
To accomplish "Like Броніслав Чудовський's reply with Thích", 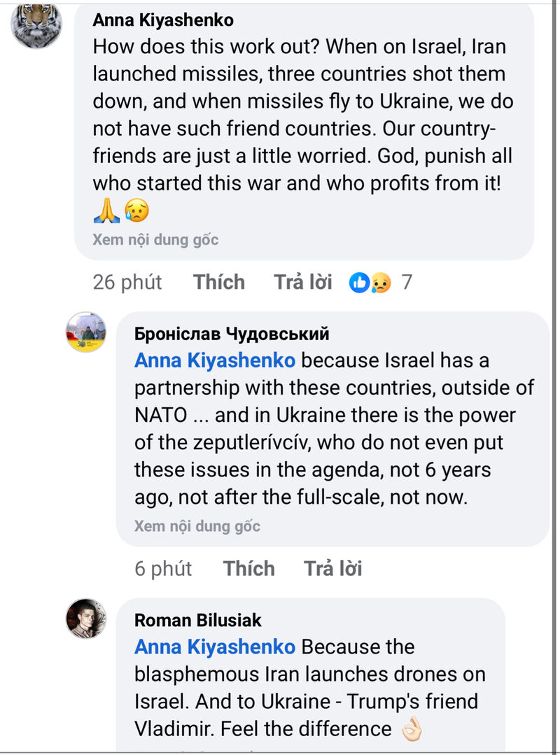I will 249,569.
